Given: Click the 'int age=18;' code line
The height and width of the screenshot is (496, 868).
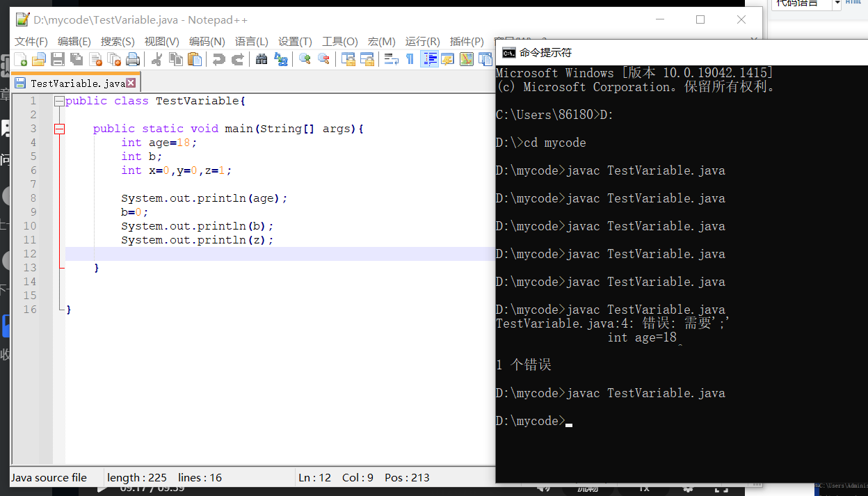Looking at the screenshot, I should click(x=159, y=143).
